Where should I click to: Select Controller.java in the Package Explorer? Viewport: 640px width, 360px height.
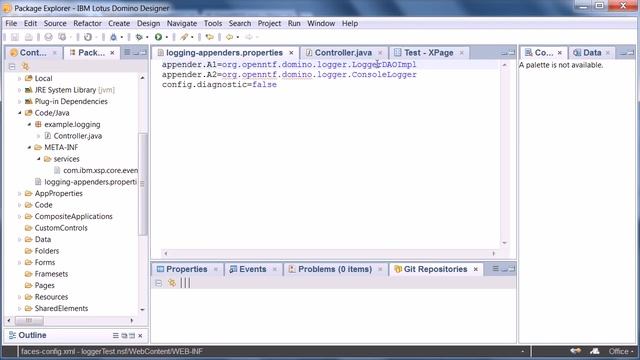coord(78,136)
